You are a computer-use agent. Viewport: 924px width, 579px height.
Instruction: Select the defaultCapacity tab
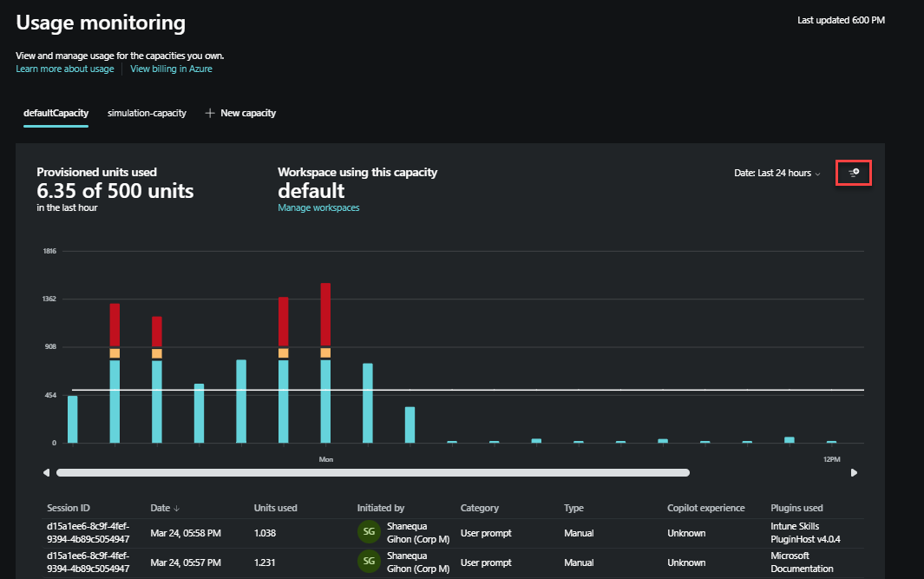(56, 113)
